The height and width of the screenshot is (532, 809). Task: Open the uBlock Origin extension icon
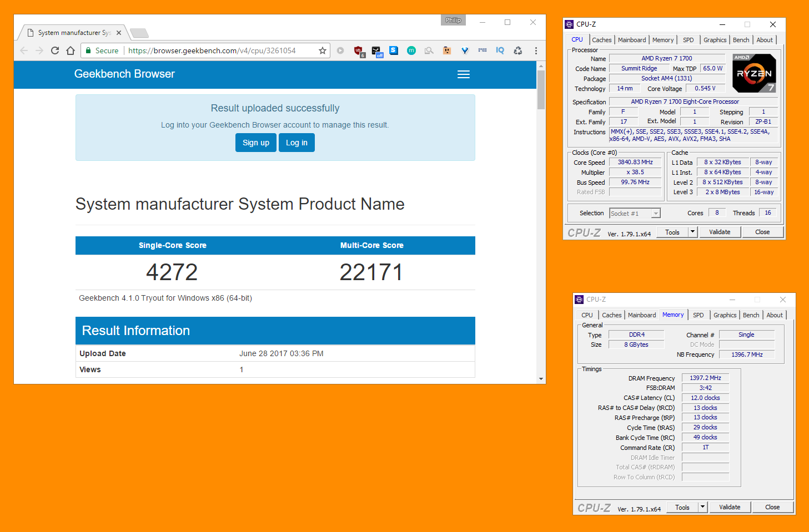click(x=359, y=51)
